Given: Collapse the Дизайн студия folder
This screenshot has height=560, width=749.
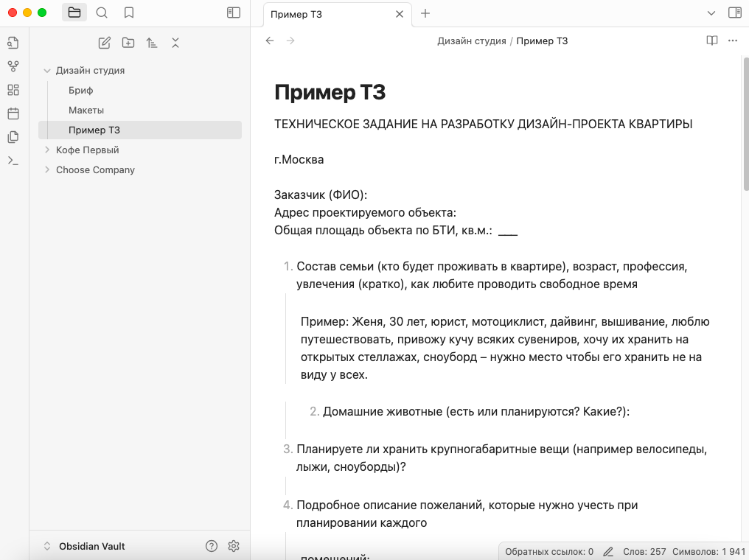Looking at the screenshot, I should pyautogui.click(x=47, y=71).
